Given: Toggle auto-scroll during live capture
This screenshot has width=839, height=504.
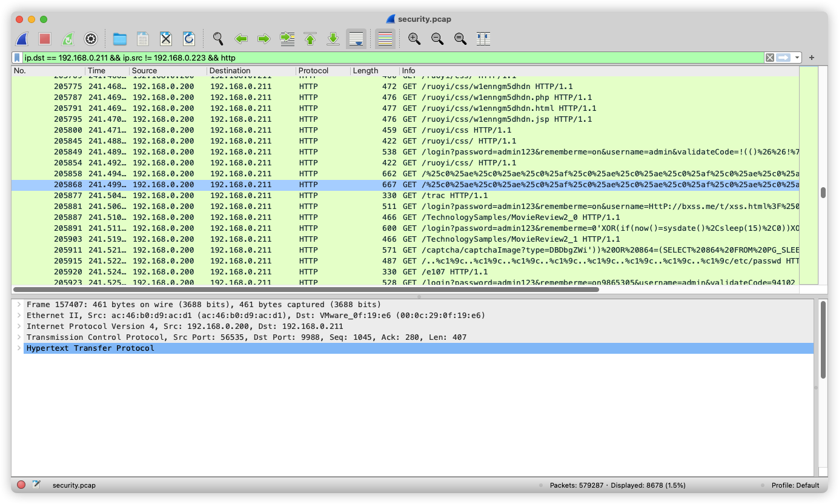Looking at the screenshot, I should 356,39.
